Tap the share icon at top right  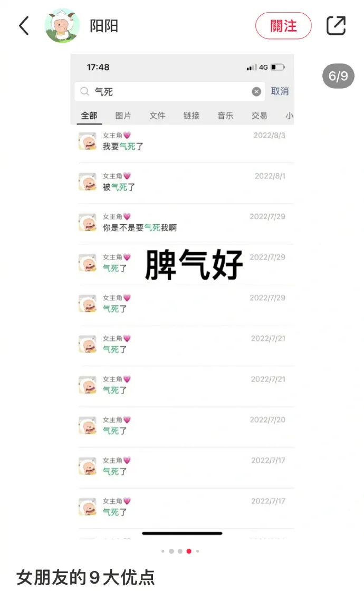tap(336, 26)
